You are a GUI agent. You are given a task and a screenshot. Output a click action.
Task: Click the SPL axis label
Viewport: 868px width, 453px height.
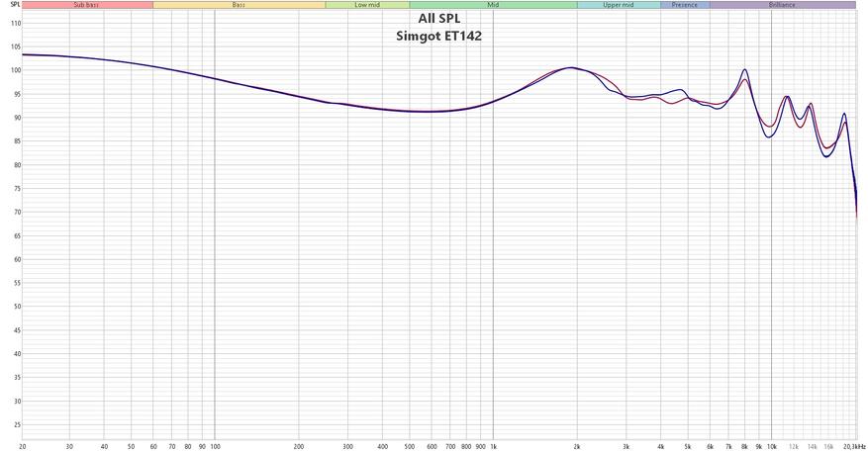click(15, 4)
